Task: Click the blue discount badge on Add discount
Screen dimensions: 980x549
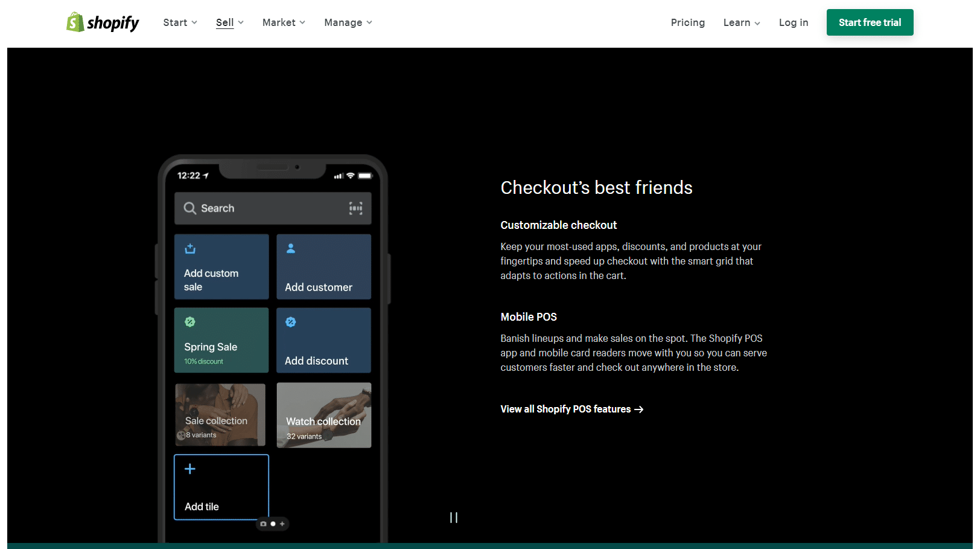Action: pyautogui.click(x=291, y=322)
